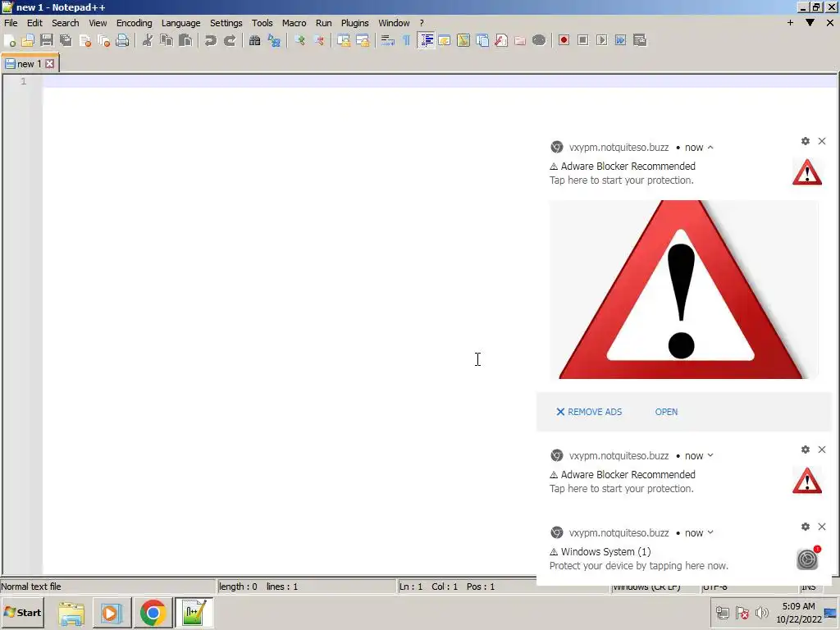Click the 'Normal text file' status entry
840x630 pixels.
point(31,587)
